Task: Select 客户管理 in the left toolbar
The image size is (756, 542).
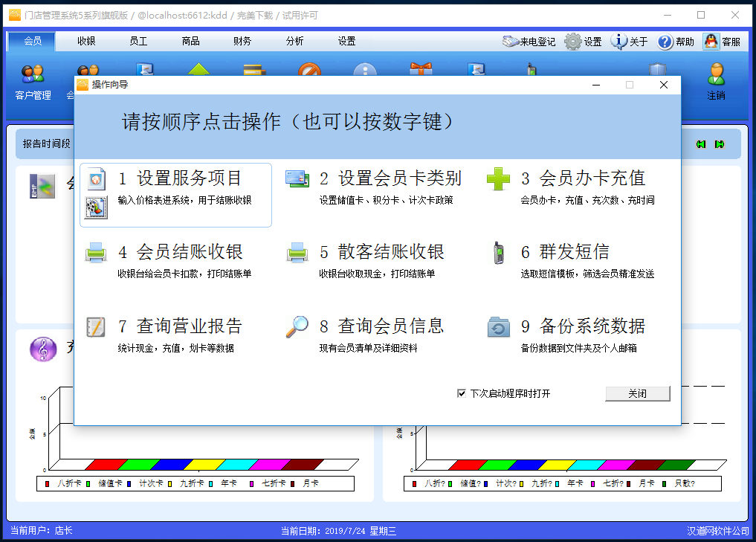Action: [33, 80]
